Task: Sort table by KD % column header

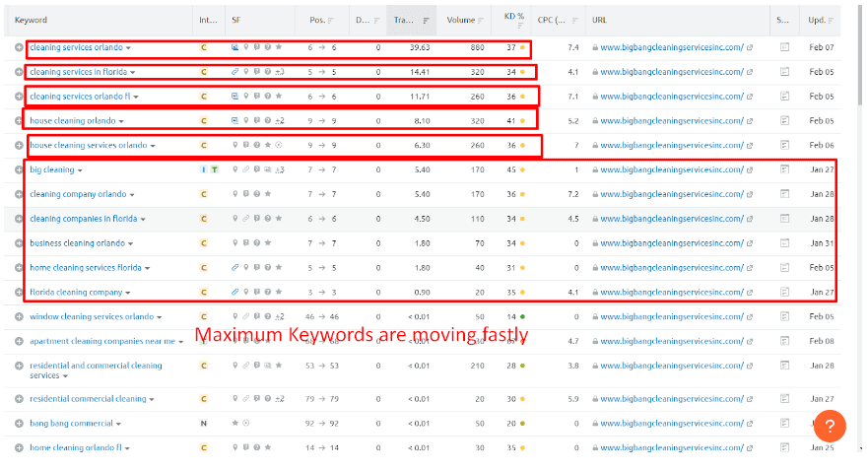Action: [x=514, y=20]
